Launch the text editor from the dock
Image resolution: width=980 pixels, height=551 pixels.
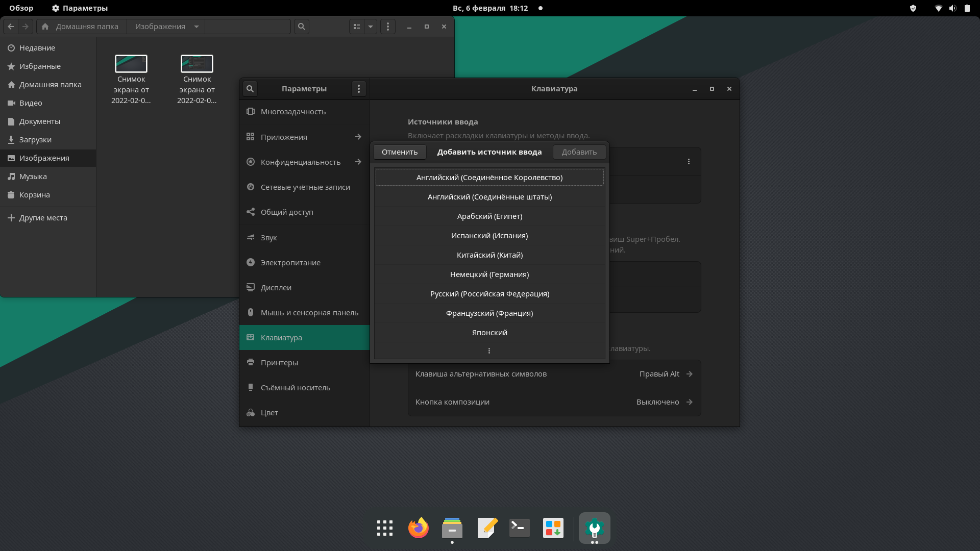click(x=487, y=528)
